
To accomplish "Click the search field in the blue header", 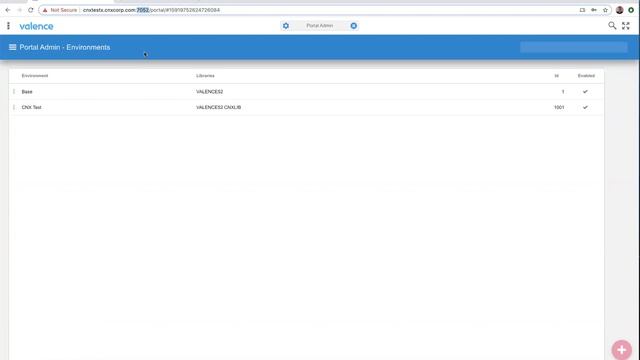I will [x=573, y=47].
